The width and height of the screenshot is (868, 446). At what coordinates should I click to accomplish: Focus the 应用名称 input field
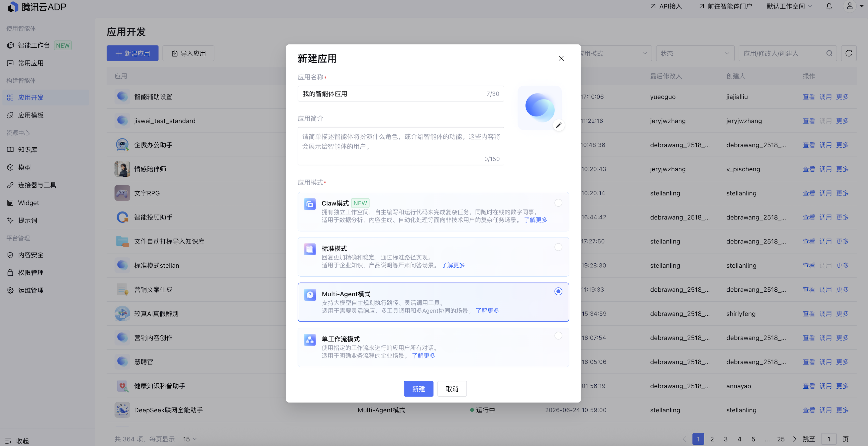click(x=401, y=94)
